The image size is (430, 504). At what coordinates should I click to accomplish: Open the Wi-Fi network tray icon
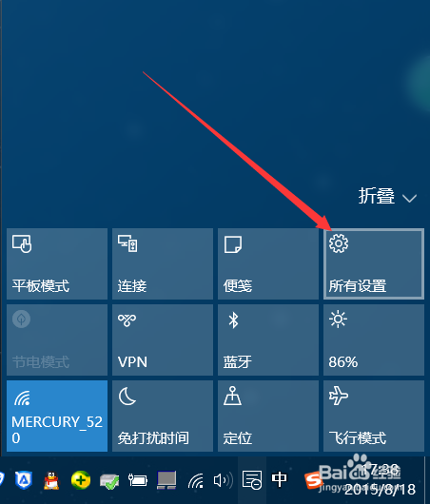196,480
